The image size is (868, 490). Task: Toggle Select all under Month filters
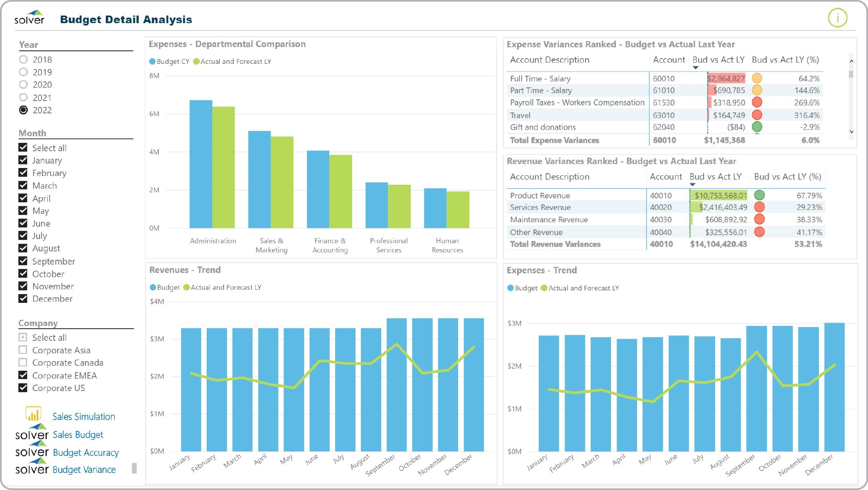(x=23, y=148)
